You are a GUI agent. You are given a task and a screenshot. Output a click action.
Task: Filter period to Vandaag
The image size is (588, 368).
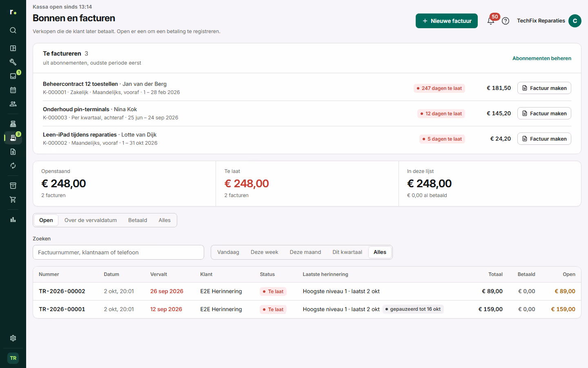coord(228,252)
